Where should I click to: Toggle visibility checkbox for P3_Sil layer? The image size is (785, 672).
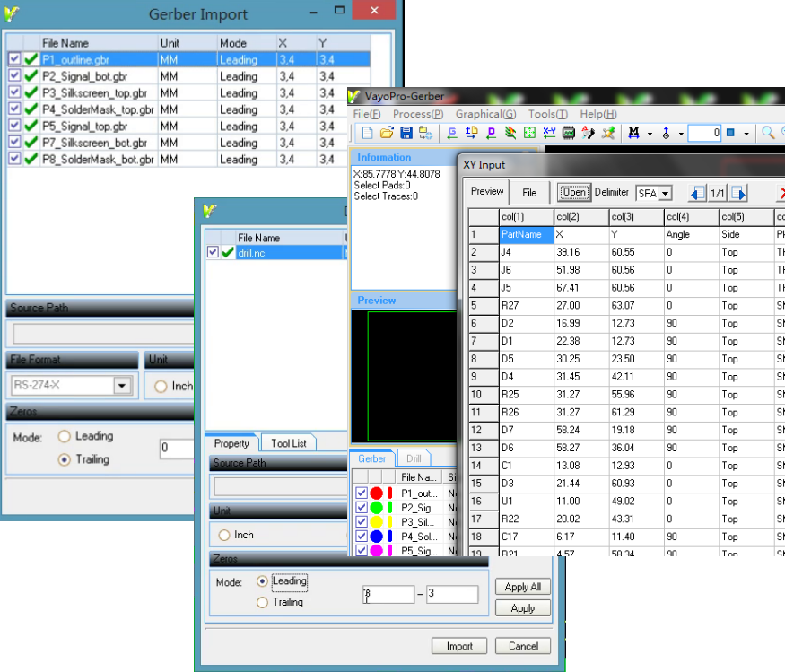point(362,521)
